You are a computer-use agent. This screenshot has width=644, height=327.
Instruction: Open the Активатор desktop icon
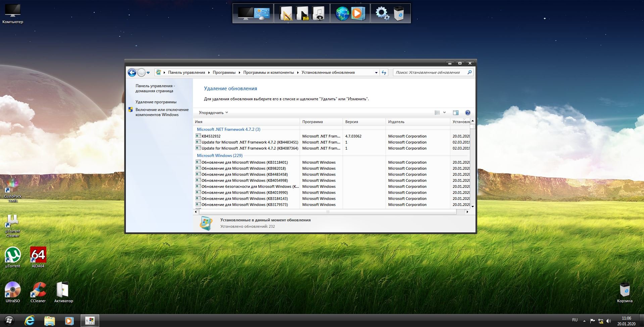point(63,292)
